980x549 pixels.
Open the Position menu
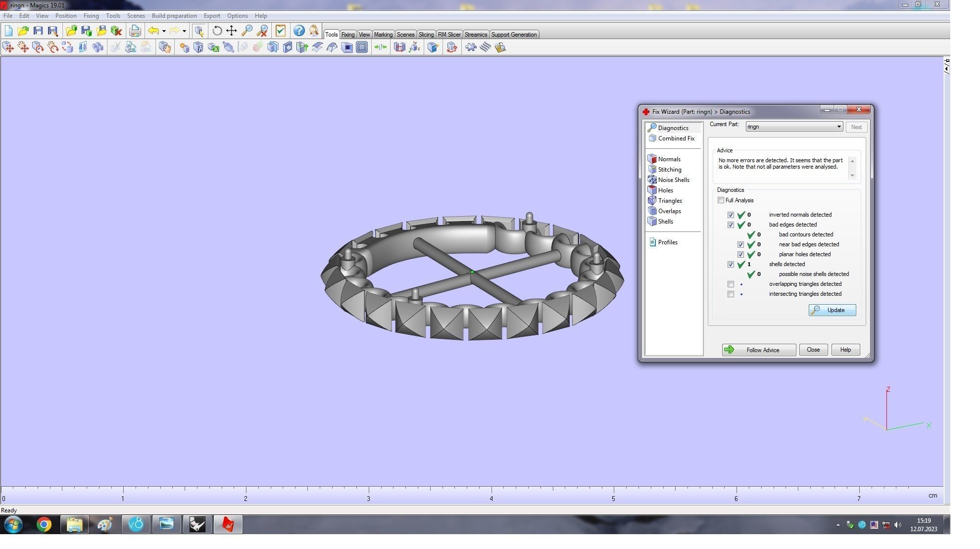pyautogui.click(x=66, y=16)
